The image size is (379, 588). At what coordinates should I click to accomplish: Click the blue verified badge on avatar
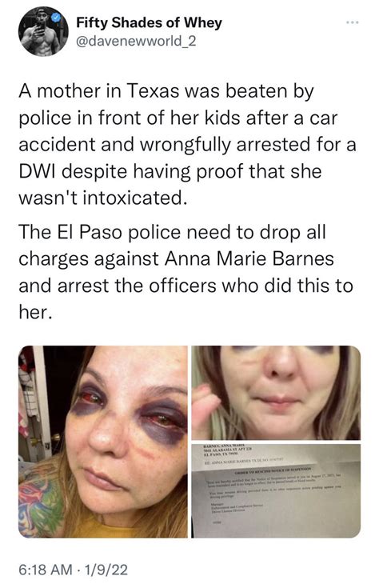click(57, 17)
